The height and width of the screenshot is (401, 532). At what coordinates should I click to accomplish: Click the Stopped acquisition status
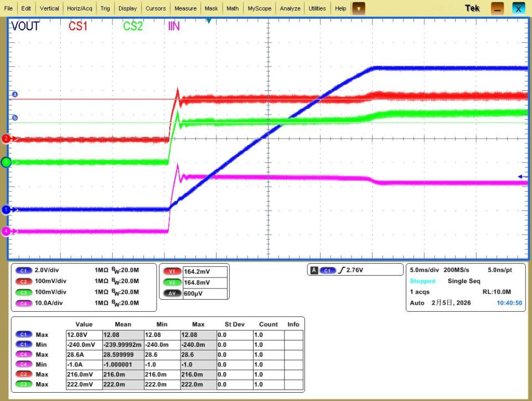[x=422, y=281]
